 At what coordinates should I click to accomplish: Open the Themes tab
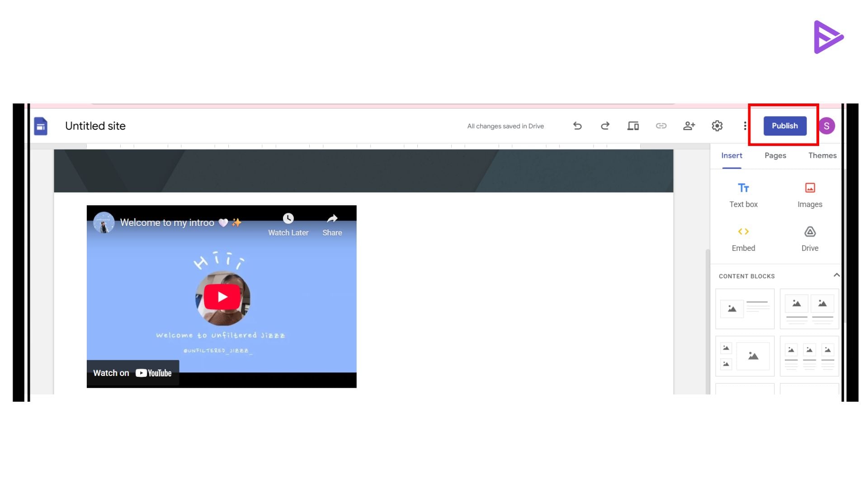coord(822,155)
